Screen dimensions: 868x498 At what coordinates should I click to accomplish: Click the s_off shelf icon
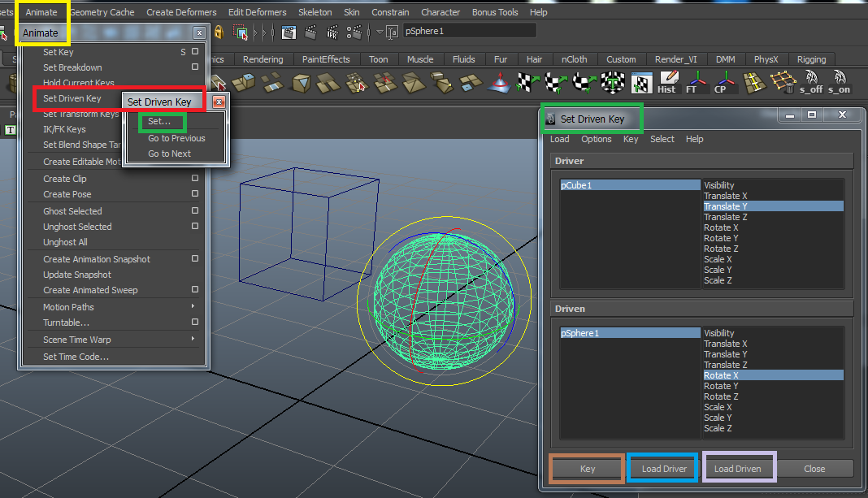[x=811, y=82]
